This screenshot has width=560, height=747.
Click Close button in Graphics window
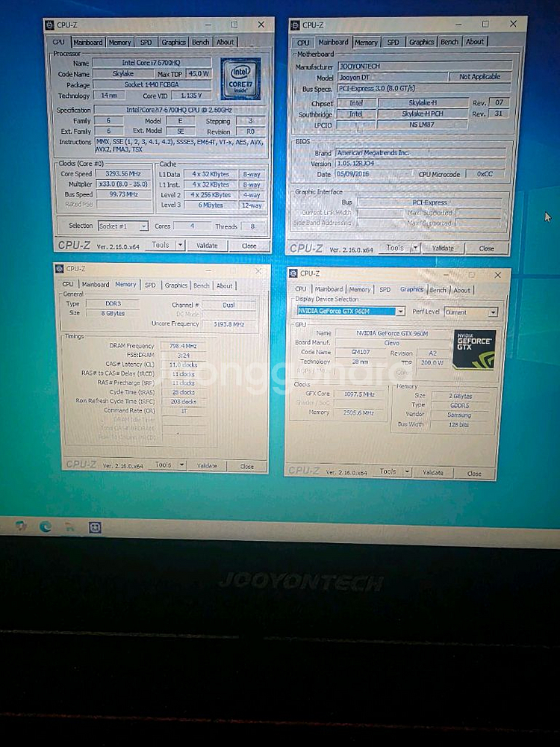(x=474, y=473)
